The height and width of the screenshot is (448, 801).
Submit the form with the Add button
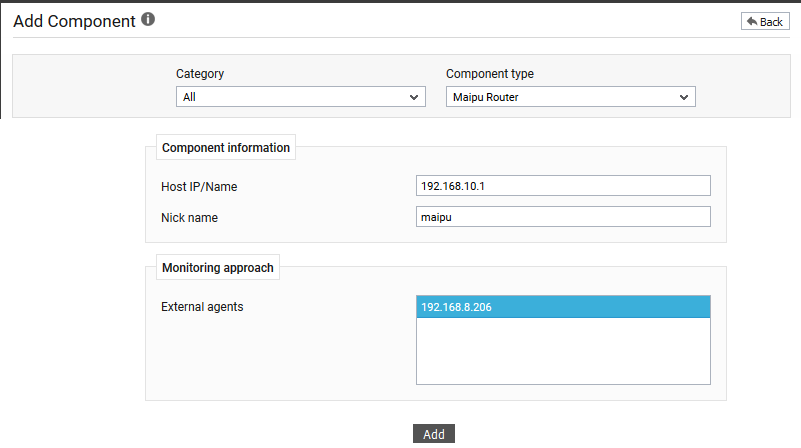[434, 434]
